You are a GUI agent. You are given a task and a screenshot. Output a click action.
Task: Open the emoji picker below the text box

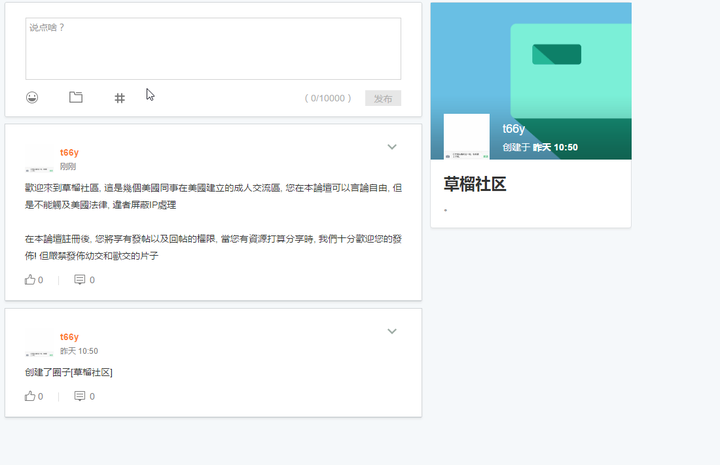(x=32, y=98)
